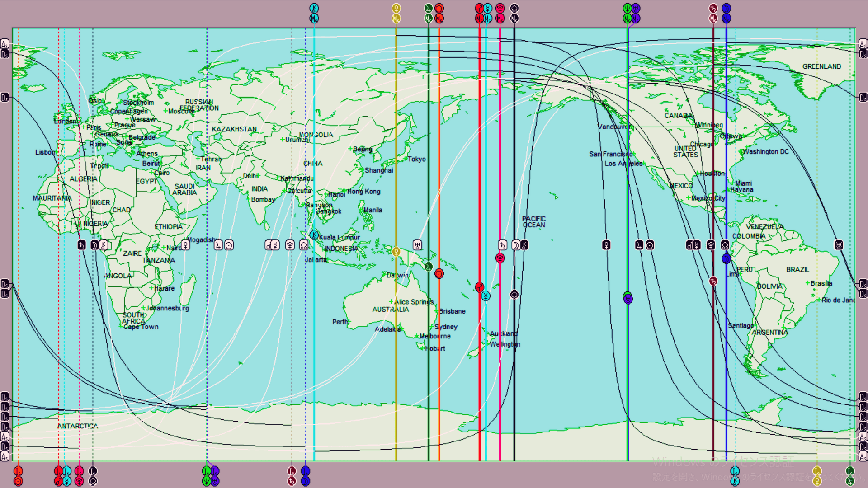The image size is (868, 488).
Task: Select the blue Moon circle near Peru coast
Action: click(x=726, y=258)
